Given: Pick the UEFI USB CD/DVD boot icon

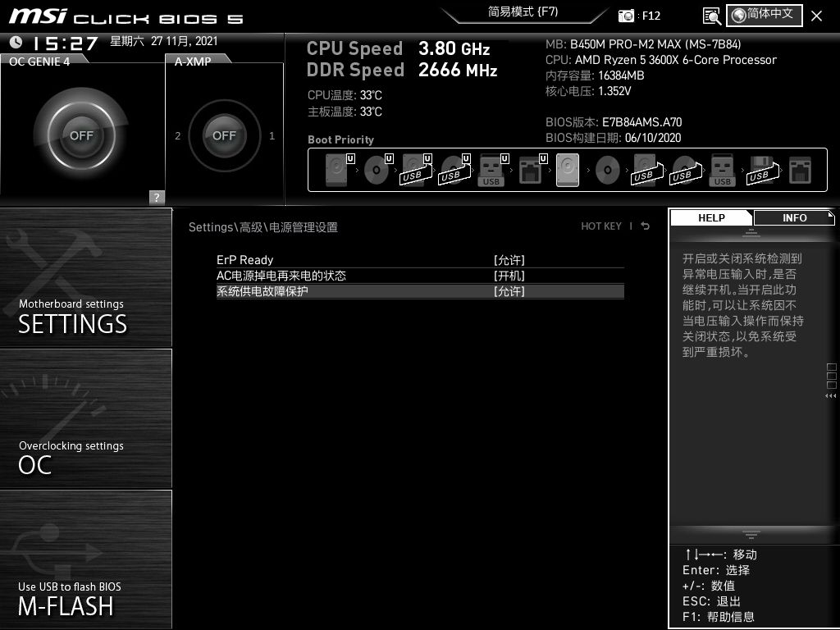Looking at the screenshot, I should [454, 170].
